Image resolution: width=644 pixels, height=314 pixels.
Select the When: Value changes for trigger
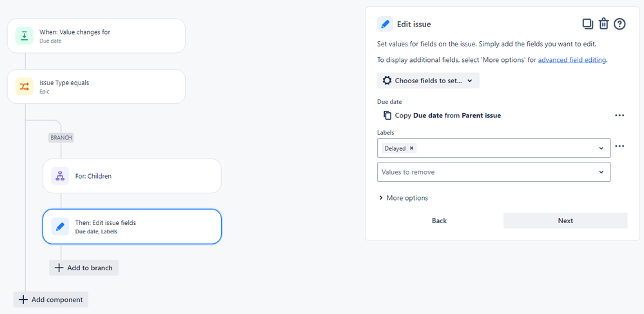pos(96,35)
